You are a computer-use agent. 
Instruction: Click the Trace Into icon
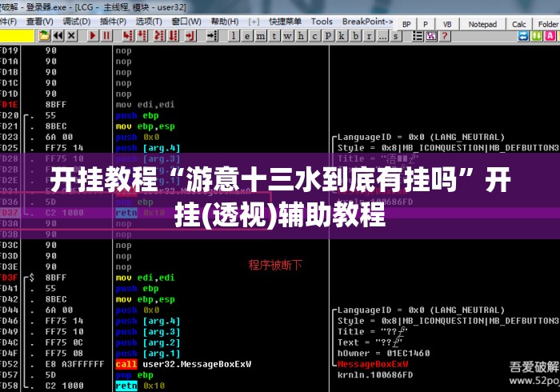(x=159, y=36)
